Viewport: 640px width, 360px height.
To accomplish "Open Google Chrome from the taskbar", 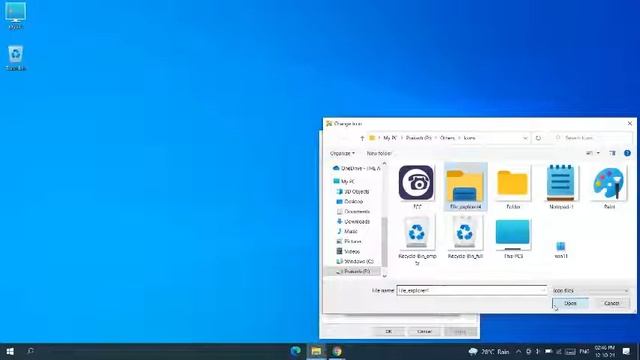I will click(337, 351).
